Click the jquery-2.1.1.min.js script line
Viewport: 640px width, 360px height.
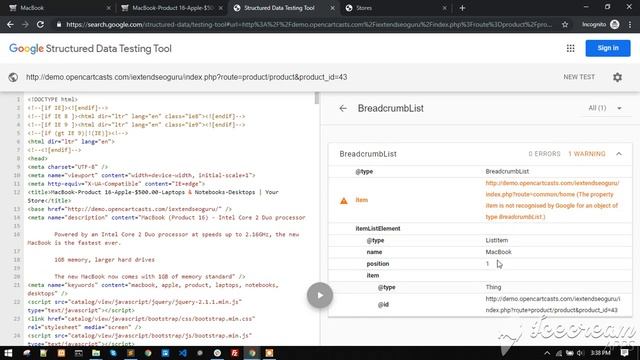135,306
